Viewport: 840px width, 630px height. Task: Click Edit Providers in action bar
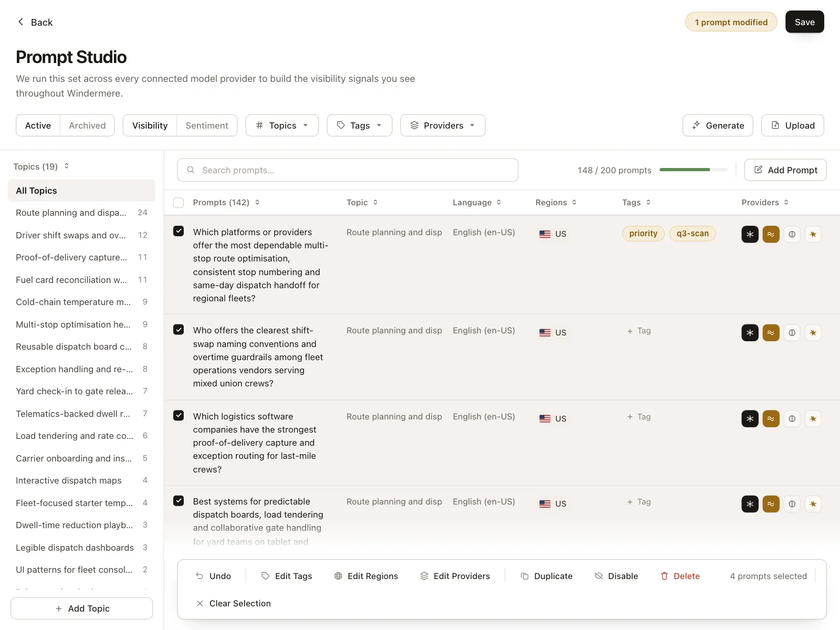point(455,576)
